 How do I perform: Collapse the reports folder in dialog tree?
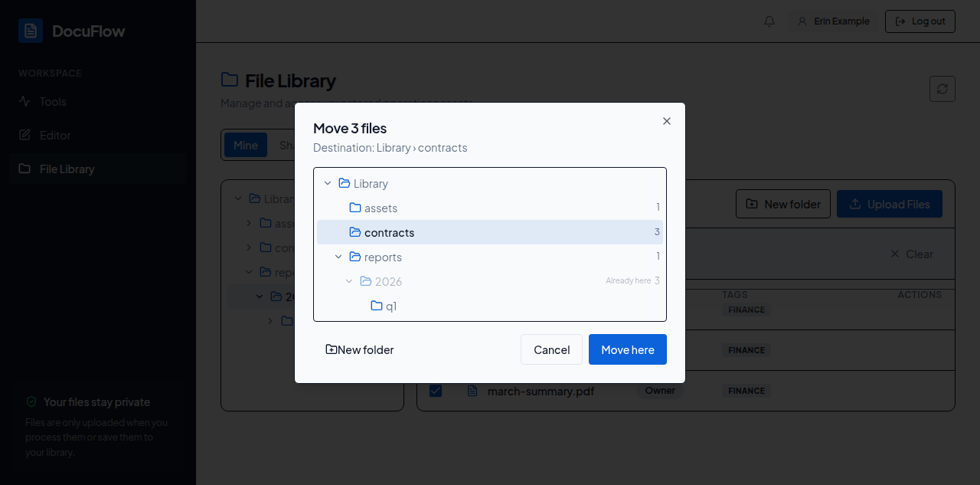338,257
